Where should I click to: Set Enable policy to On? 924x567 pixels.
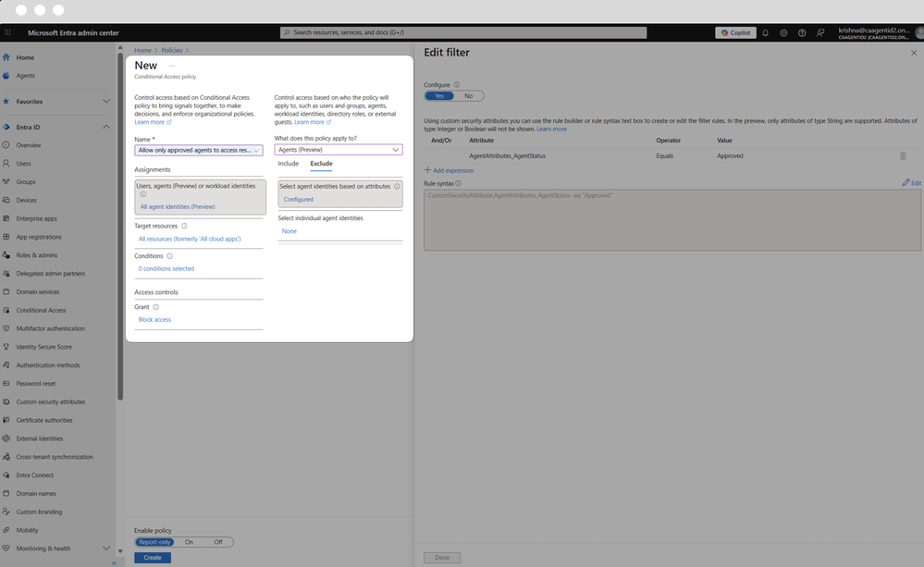[189, 542]
